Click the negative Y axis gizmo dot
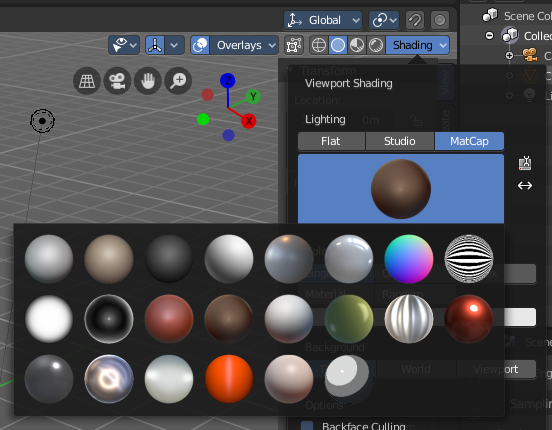Screen dimensions: 552x430 [203, 119]
